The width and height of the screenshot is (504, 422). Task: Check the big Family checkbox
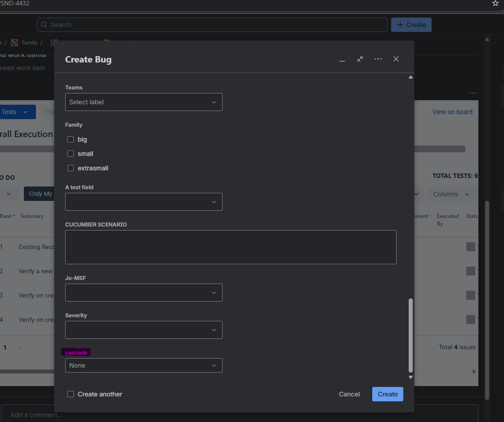click(71, 139)
